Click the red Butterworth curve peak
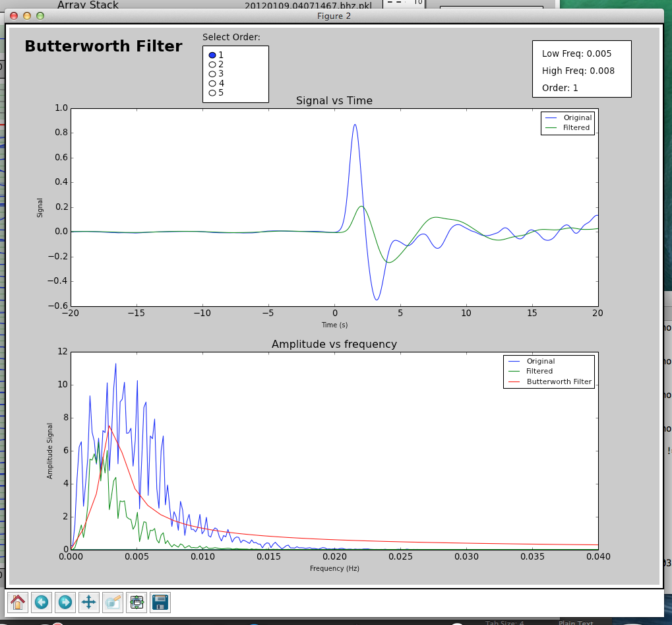Image resolution: width=672 pixels, height=625 pixels. click(109, 426)
